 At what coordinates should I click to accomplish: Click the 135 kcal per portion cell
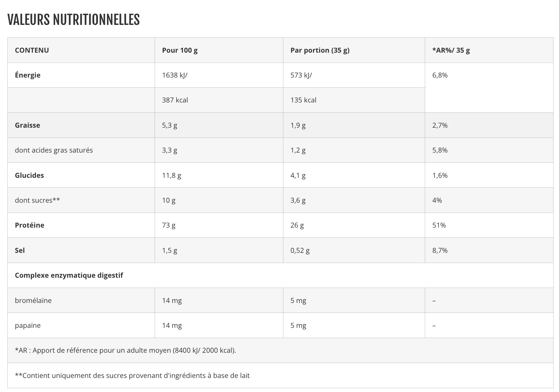(x=303, y=100)
